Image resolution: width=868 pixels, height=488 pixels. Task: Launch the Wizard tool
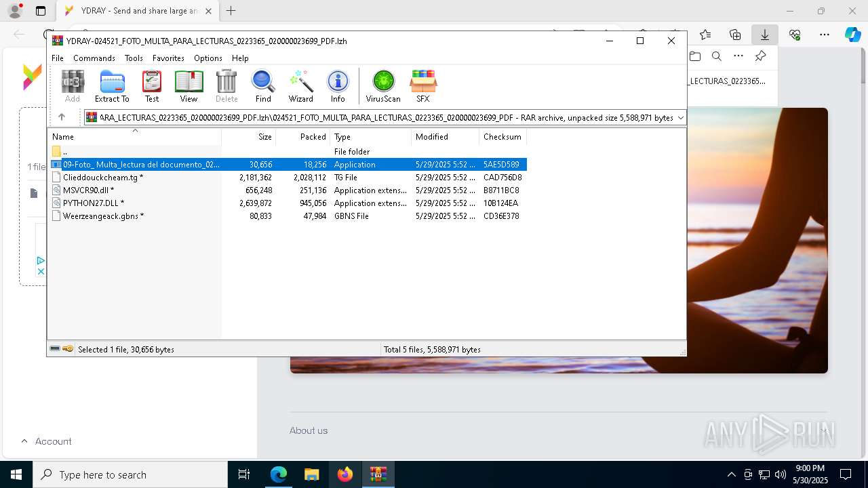(300, 86)
